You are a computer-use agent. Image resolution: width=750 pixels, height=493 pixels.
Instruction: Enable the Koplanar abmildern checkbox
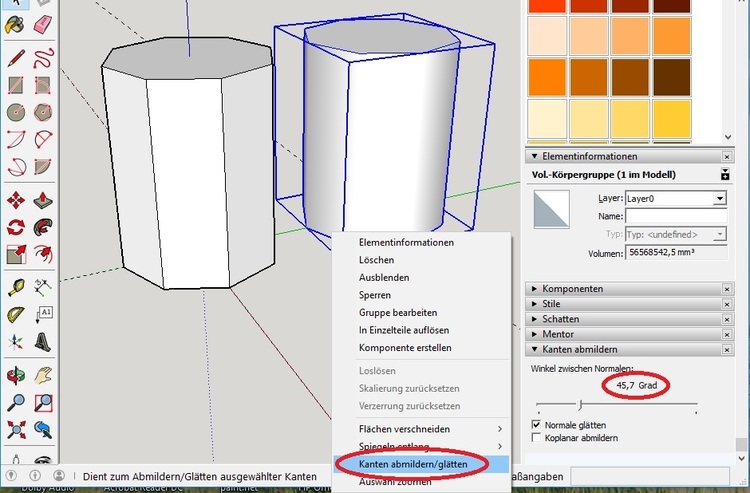click(536, 438)
